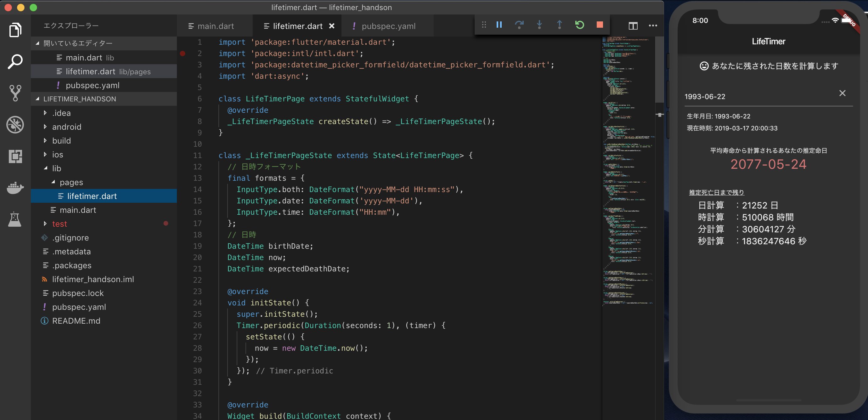
Task: Open the Docker view in the activity bar
Action: 15,188
